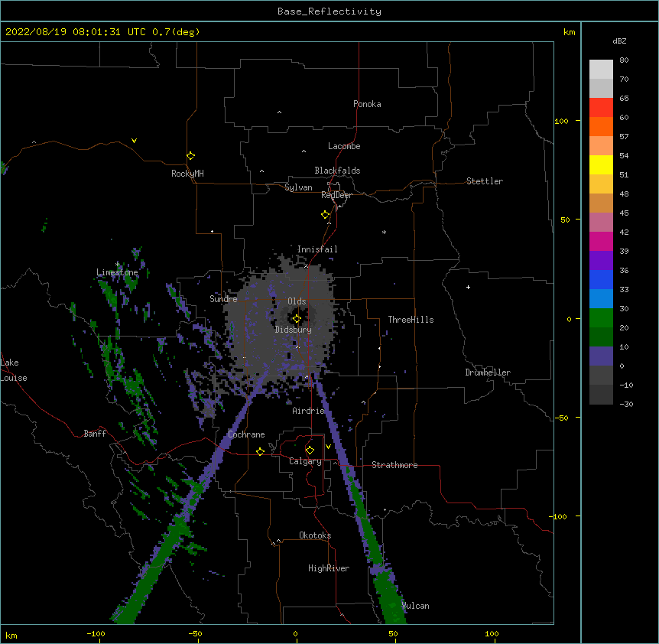The image size is (659, 644).
Task: Click the Sylvan label
Action: coord(298,187)
